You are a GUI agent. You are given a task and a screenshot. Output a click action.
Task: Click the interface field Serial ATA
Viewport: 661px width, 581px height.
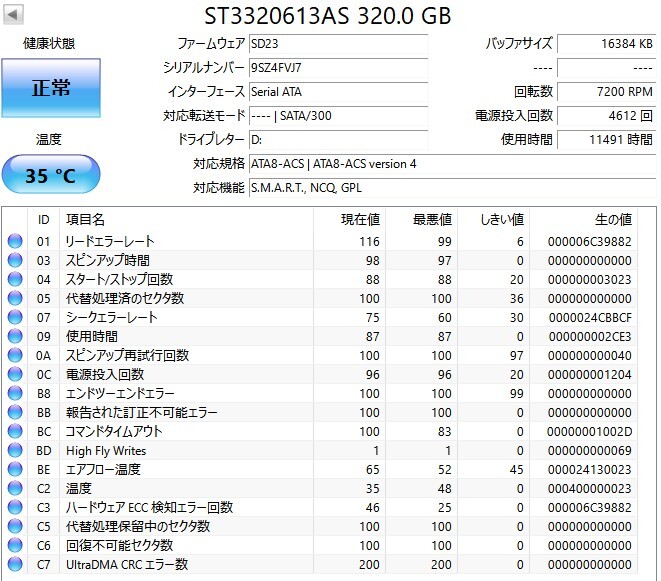339,92
